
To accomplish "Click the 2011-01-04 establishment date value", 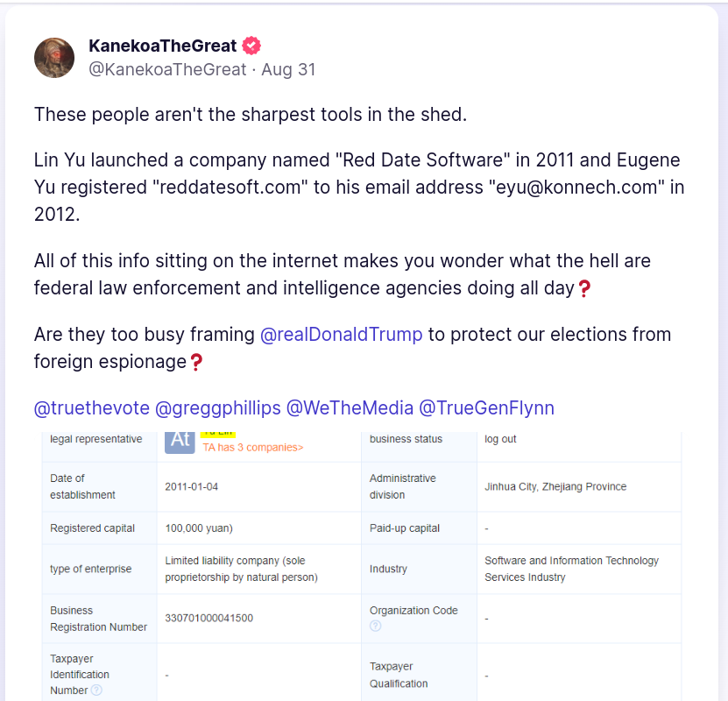I will tap(193, 486).
